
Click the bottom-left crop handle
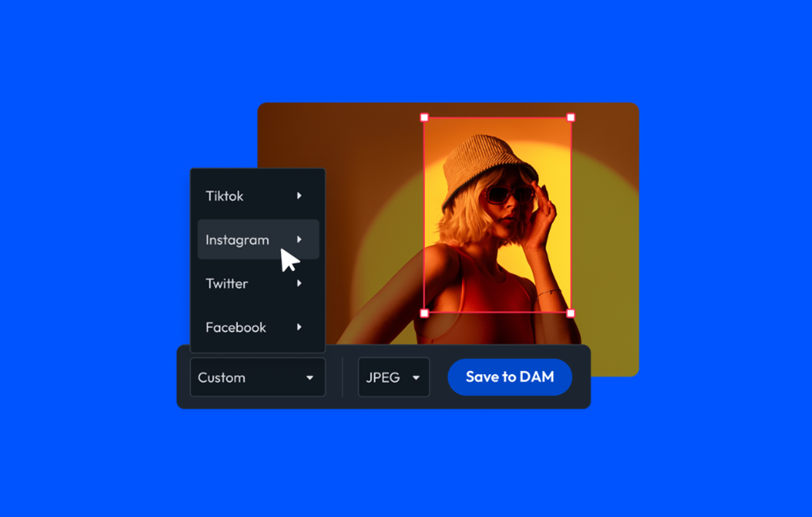(425, 312)
